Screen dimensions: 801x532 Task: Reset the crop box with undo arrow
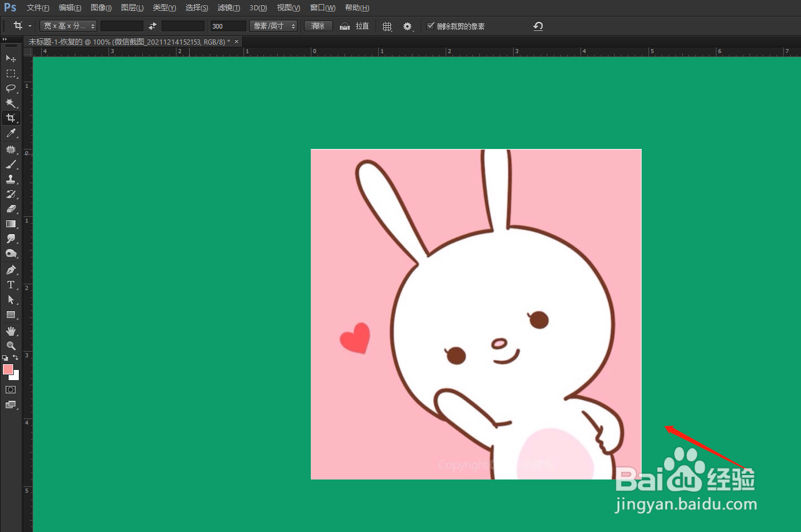[x=538, y=26]
